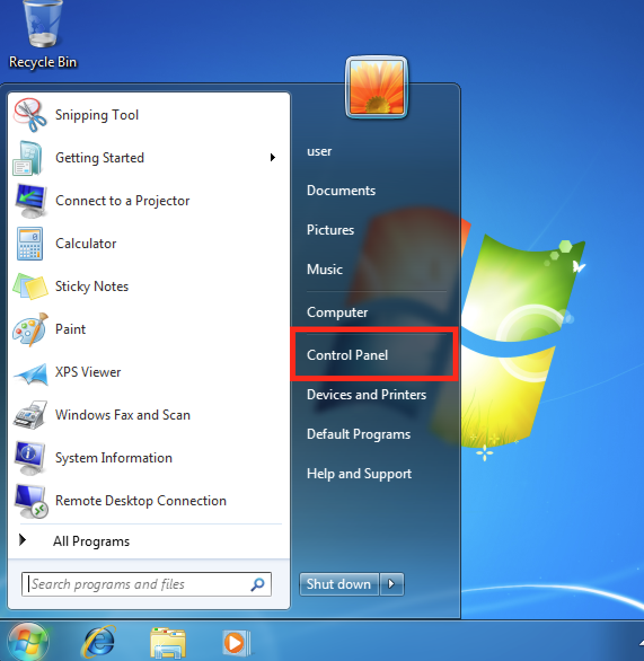Viewport: 644px width, 661px height.
Task: Click the Connect to a Projector icon
Action: point(30,201)
